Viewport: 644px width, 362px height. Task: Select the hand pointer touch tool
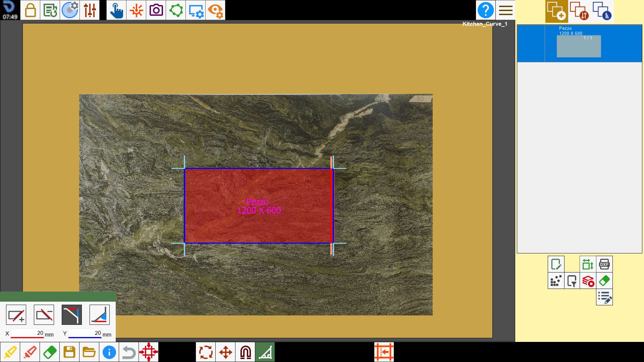pyautogui.click(x=116, y=10)
